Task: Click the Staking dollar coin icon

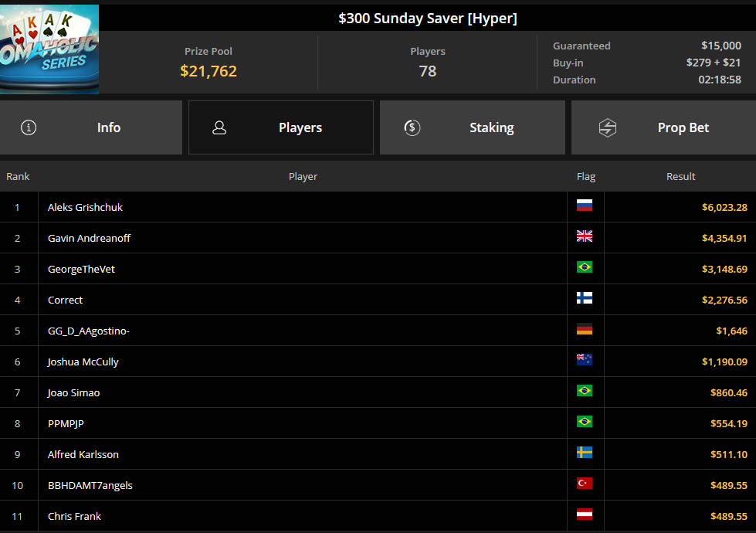Action: click(x=412, y=127)
